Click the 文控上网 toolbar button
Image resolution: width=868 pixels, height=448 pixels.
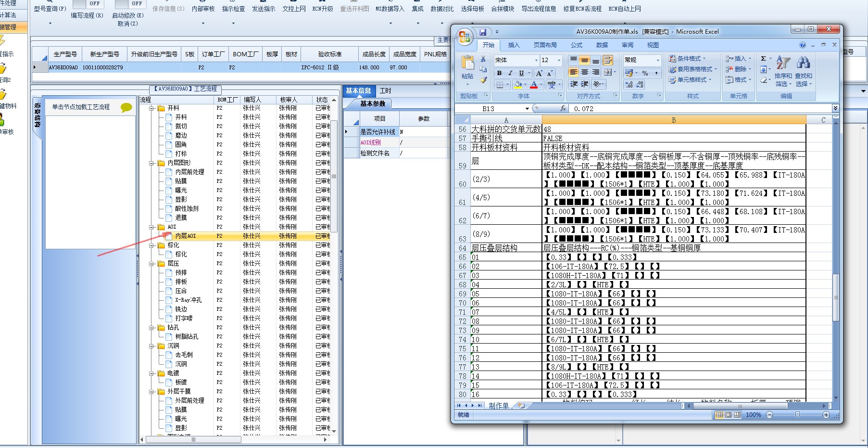tap(294, 9)
